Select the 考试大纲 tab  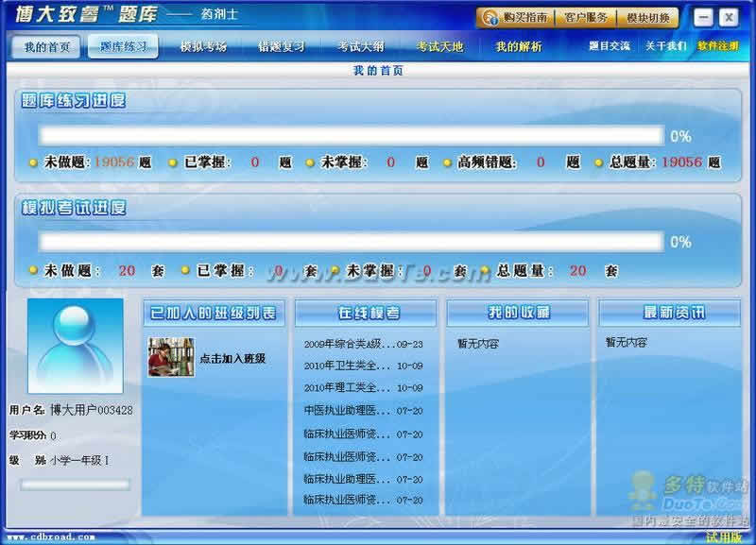(360, 46)
